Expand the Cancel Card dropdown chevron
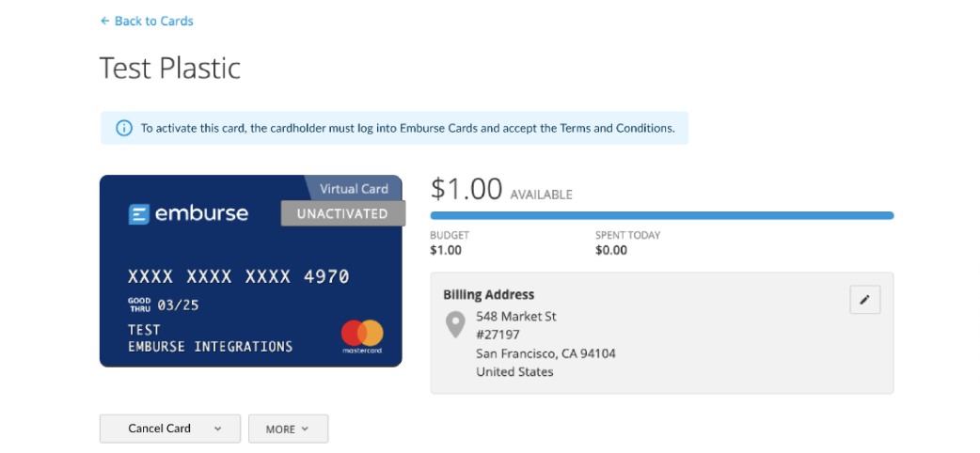 click(x=218, y=429)
